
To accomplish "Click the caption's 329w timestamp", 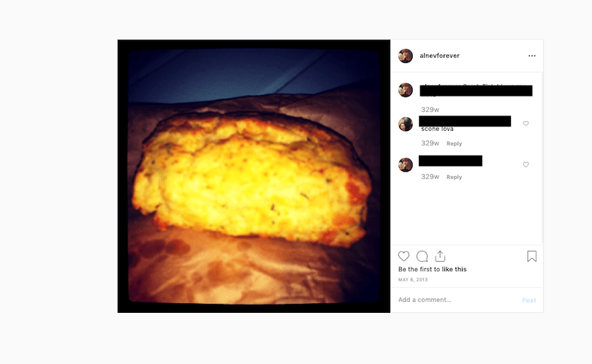I will pyautogui.click(x=430, y=110).
